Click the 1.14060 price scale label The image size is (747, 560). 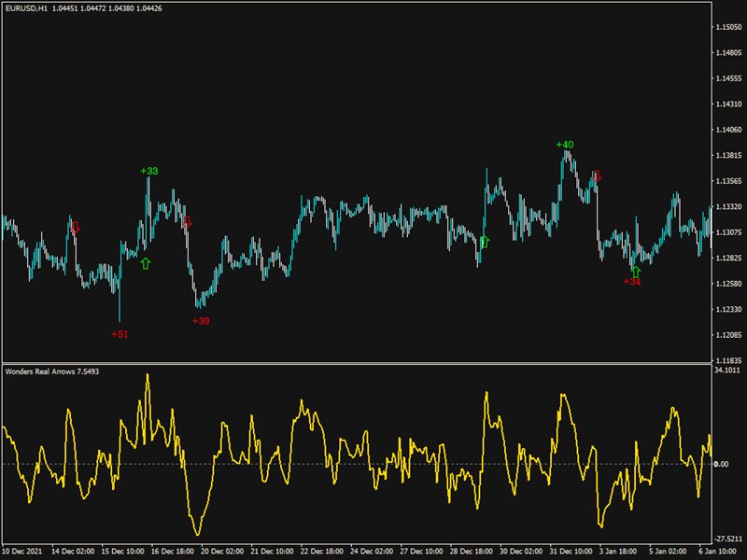(729, 130)
